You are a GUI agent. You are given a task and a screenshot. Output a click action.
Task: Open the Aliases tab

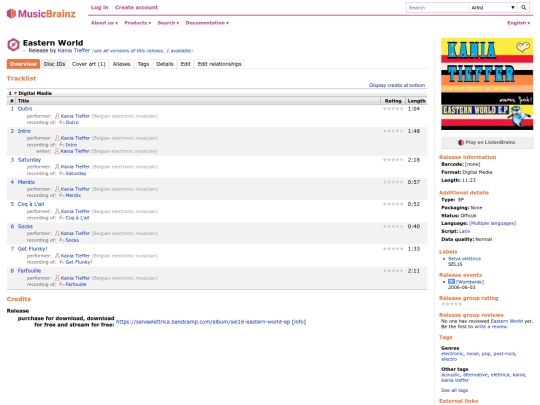[122, 64]
